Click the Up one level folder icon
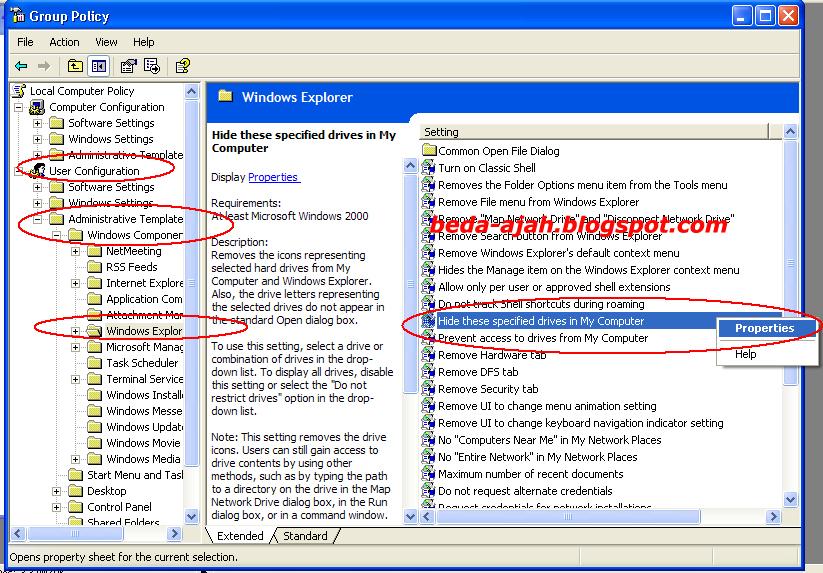This screenshot has height=573, width=823. 75,66
